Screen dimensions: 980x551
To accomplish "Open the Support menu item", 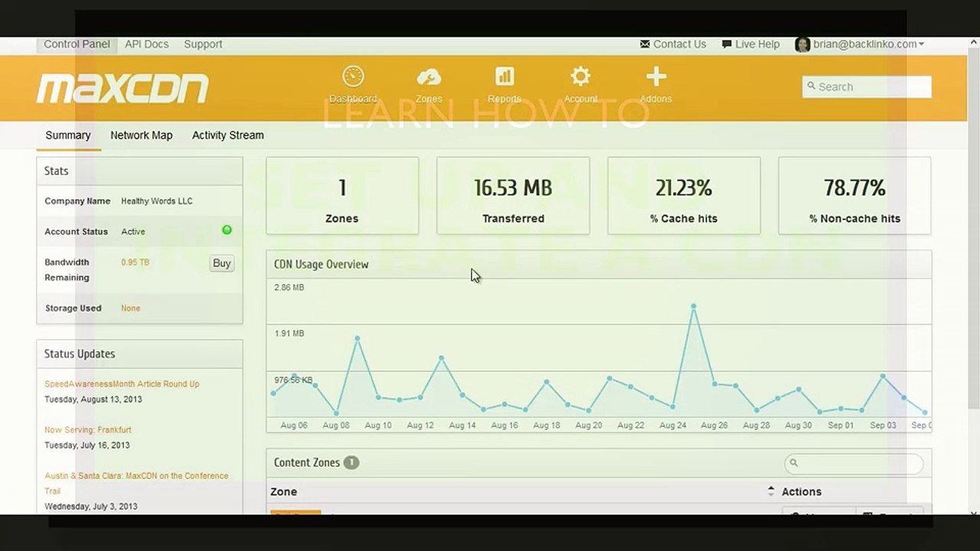I will click(x=203, y=44).
